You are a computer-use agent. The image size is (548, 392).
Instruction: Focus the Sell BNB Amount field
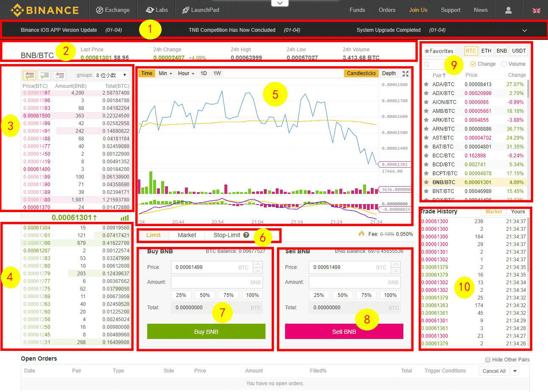355,282
